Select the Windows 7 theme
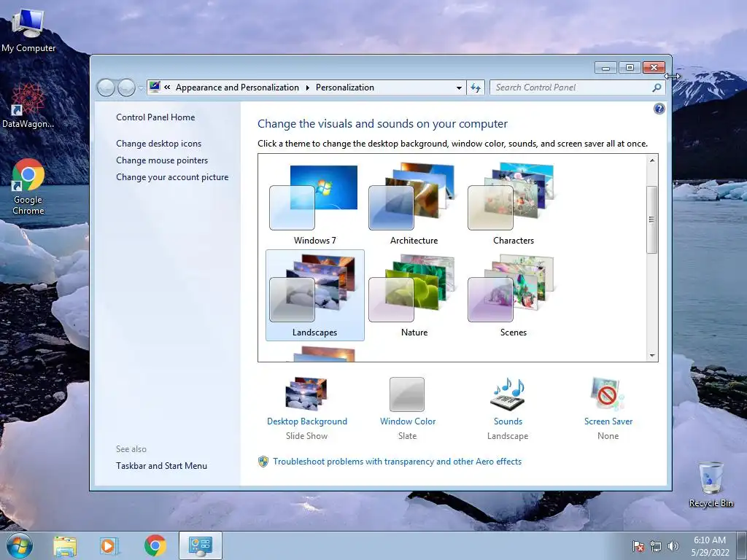The height and width of the screenshot is (560, 747). click(x=314, y=204)
